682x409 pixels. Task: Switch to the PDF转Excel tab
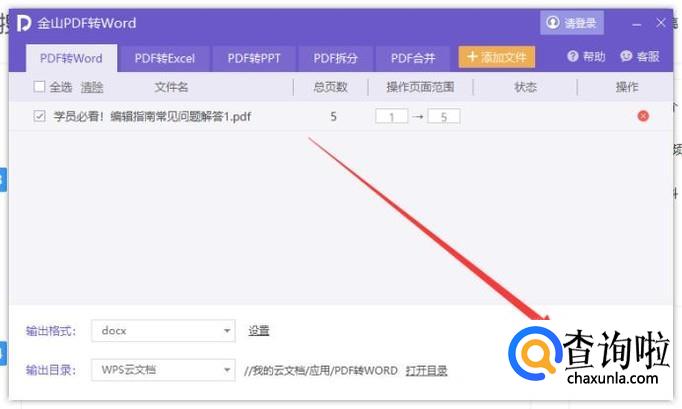tap(165, 58)
